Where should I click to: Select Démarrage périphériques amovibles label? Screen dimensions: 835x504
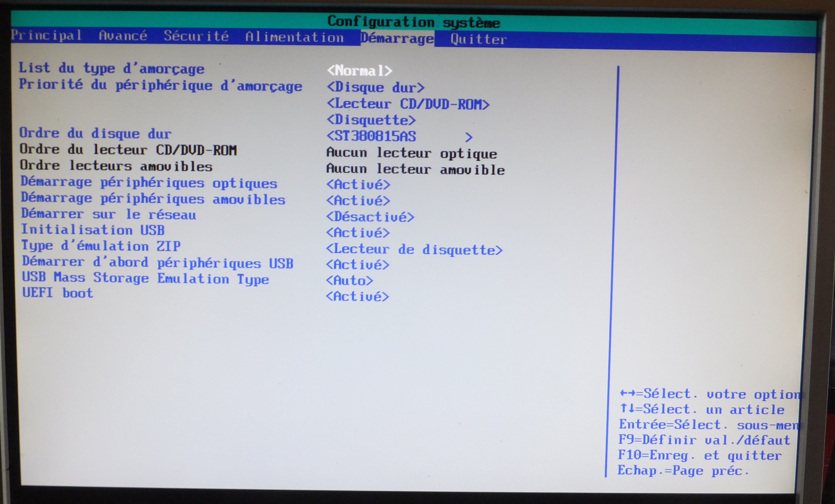point(153,199)
